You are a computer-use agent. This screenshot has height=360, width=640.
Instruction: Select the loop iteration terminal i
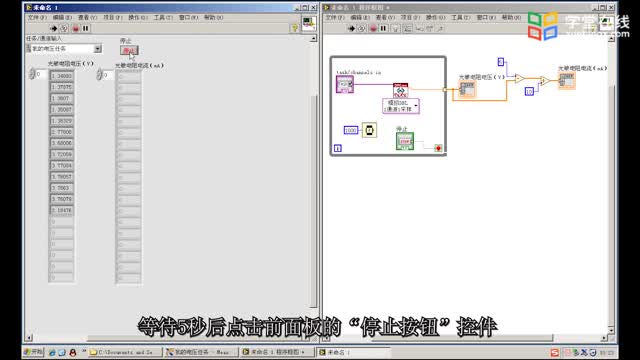pos(338,148)
